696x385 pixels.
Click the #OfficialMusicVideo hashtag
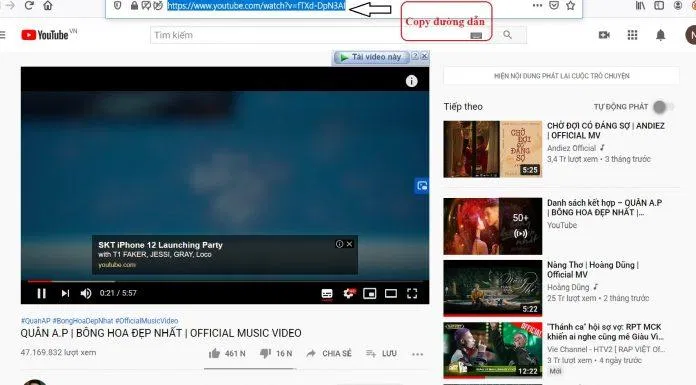coord(146,321)
